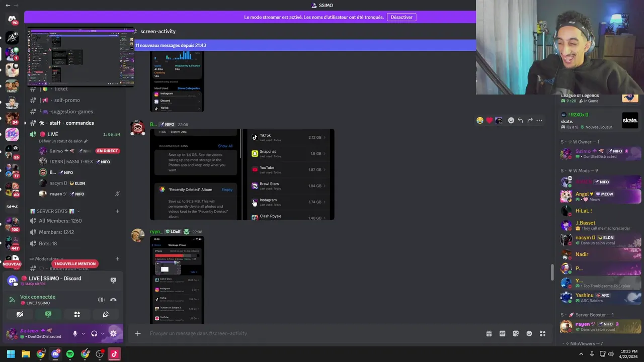Click the member list scrollbar
Screen dimensions: 644x362
click(552, 272)
